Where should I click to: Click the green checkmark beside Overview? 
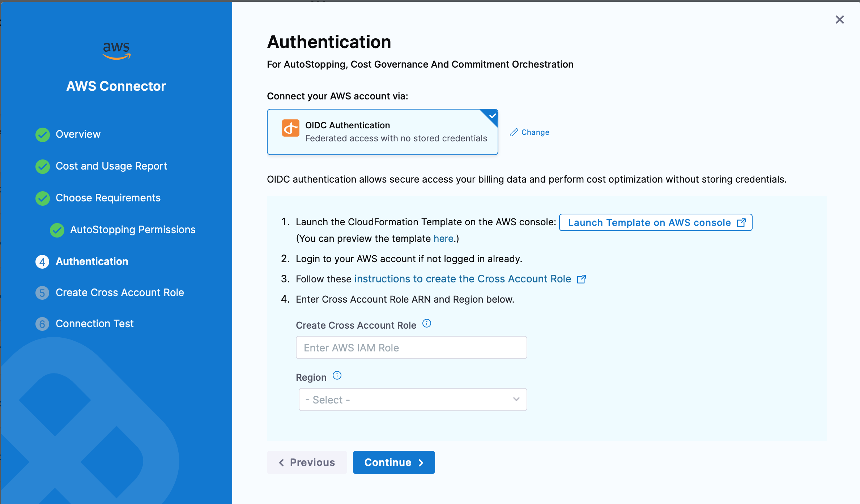[x=43, y=134]
